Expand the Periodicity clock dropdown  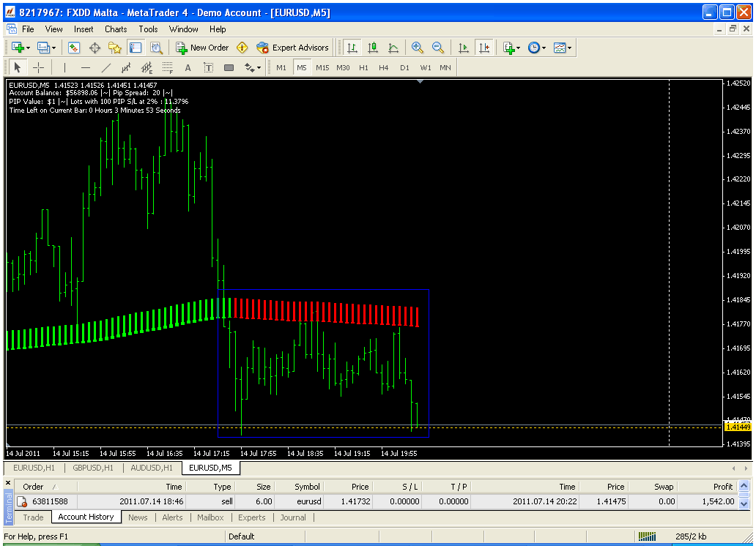tap(537, 48)
